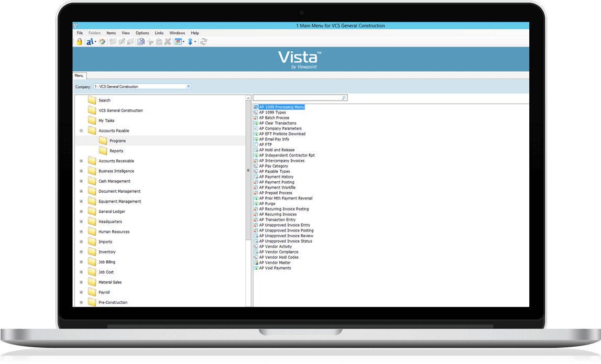Screen dimensions: 601x364
Task: Click the AP Void Payments item icon
Action: [256, 268]
